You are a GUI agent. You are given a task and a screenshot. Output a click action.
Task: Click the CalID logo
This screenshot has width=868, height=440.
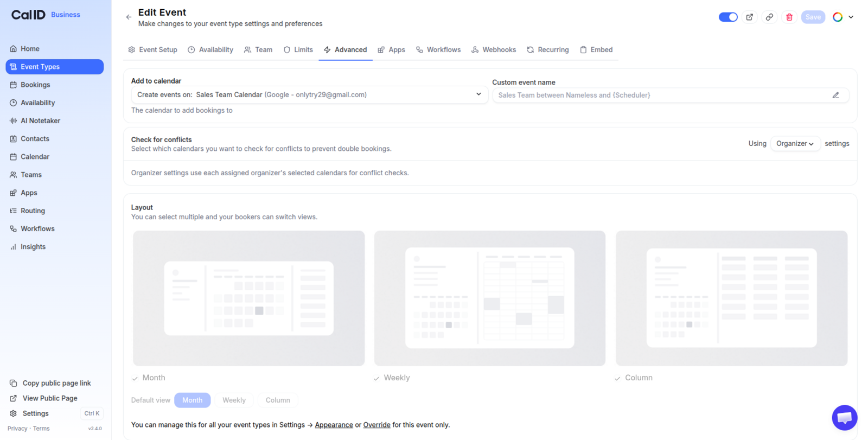coord(28,15)
